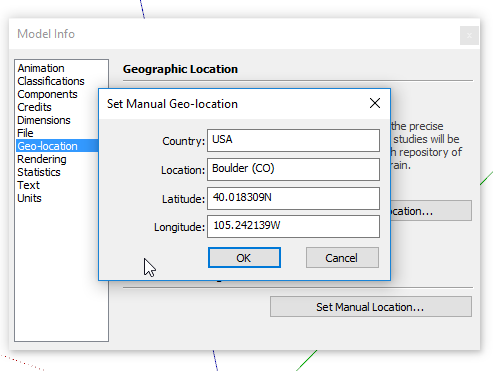Click the Latitude field 40.018309N

(x=293, y=198)
